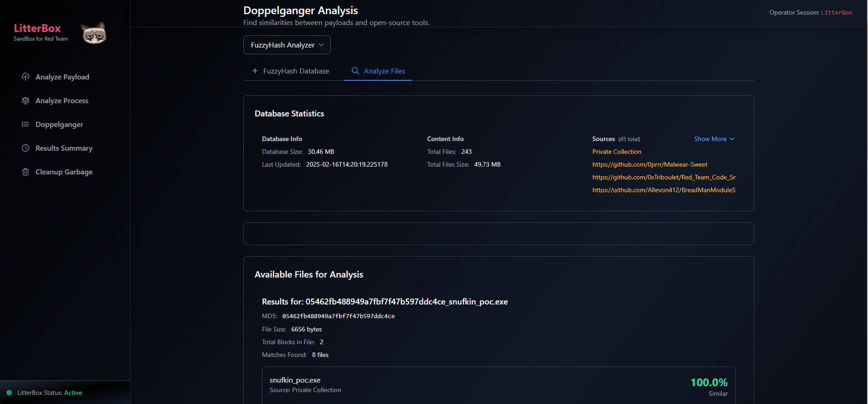Click Source: Private Collection under match
The width and height of the screenshot is (868, 404).
(x=305, y=390)
